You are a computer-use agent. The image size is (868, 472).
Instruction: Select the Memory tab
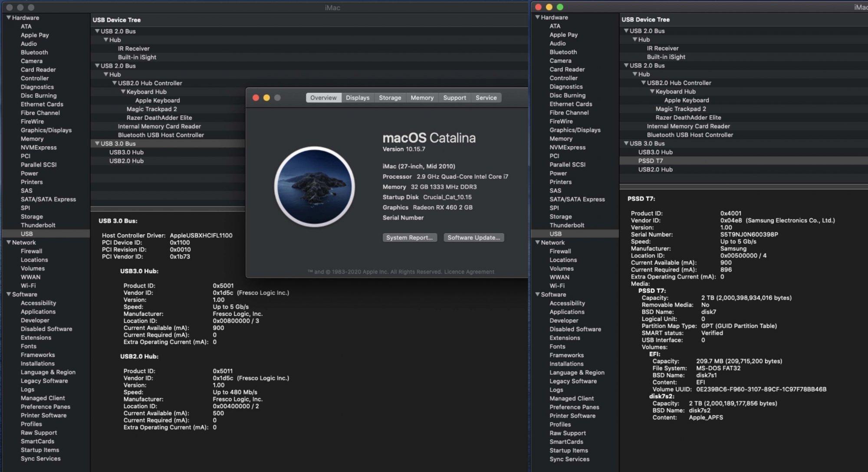click(422, 98)
